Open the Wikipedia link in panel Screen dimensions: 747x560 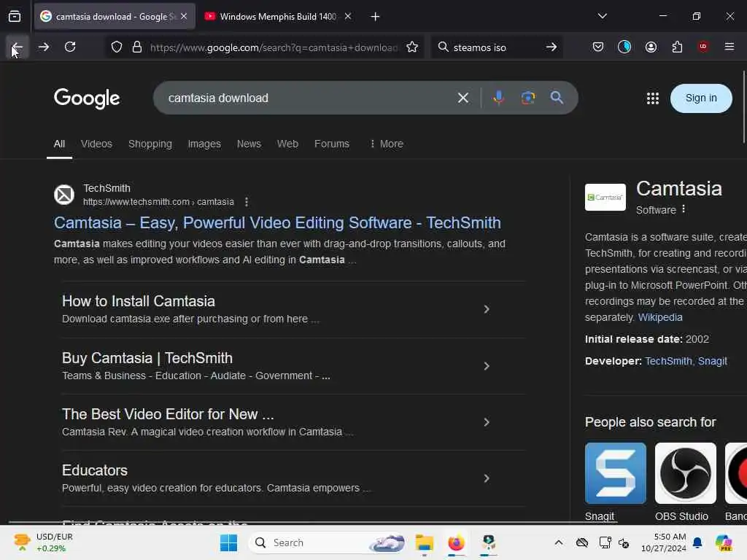point(659,318)
